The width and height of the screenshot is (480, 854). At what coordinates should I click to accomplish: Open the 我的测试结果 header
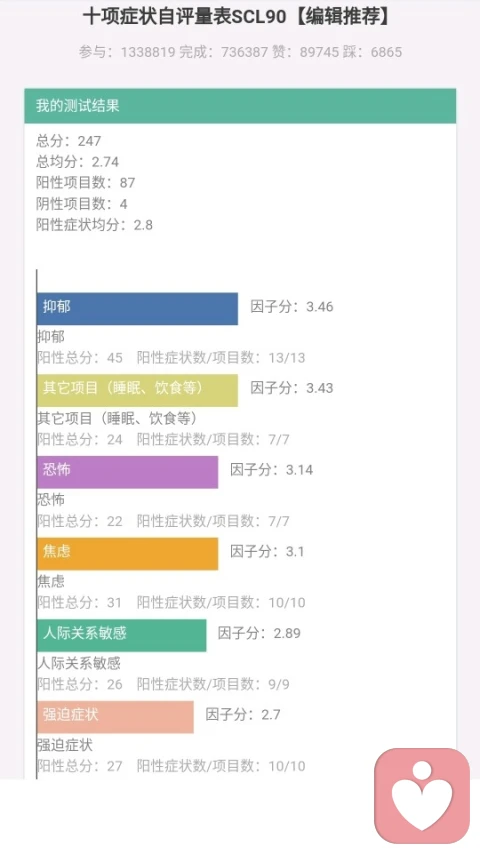tap(240, 106)
